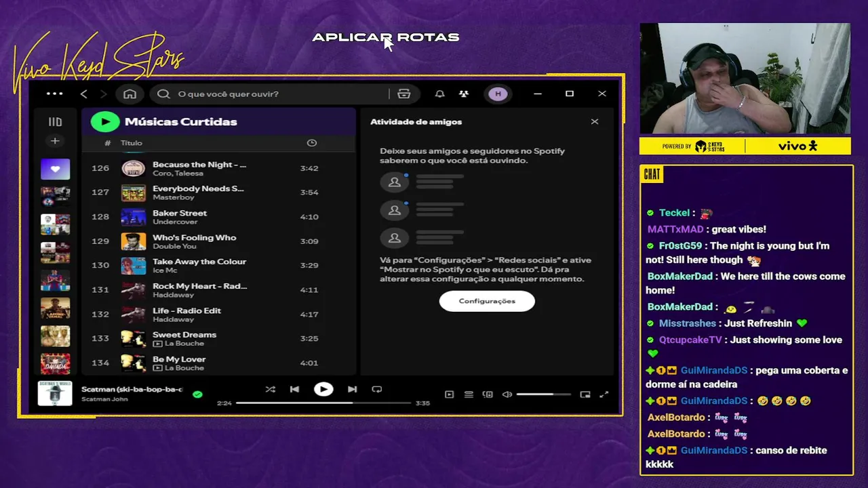868x488 pixels.
Task: Open the Danada playlist cover in sidebar
Action: [55, 364]
